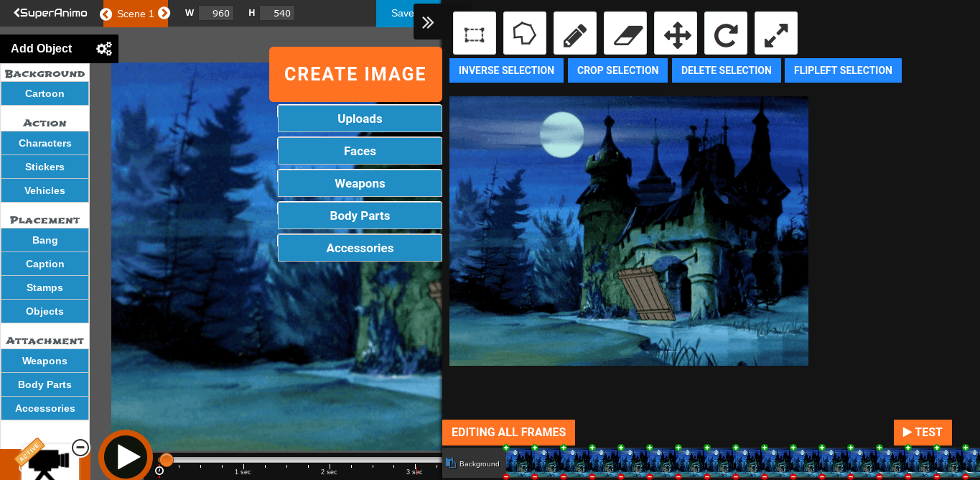Select Accessories under Attachment sidebar
Image resolution: width=980 pixels, height=480 pixels.
(x=45, y=408)
